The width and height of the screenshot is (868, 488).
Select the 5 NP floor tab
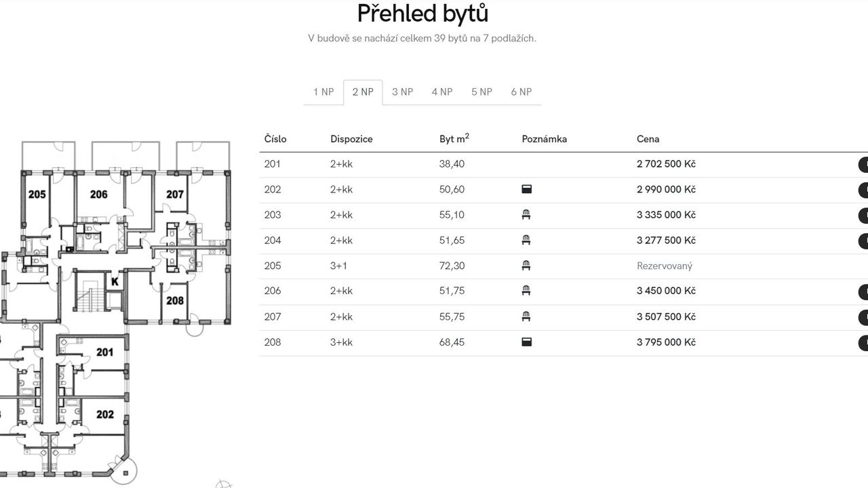click(481, 92)
